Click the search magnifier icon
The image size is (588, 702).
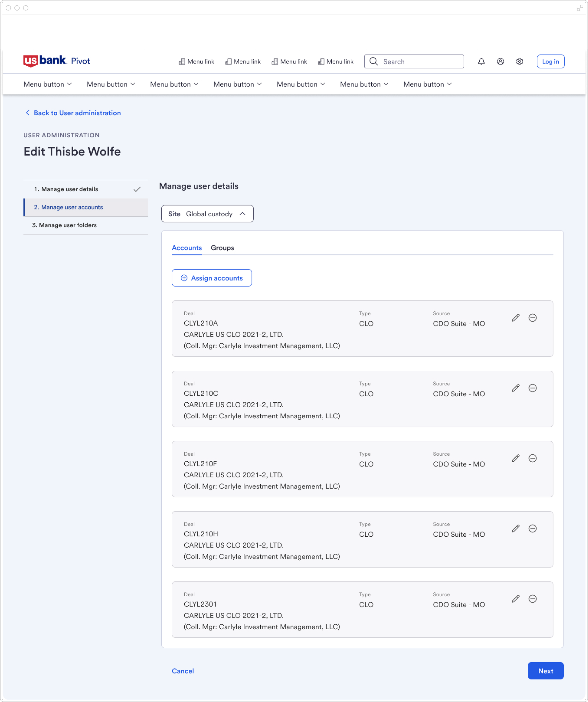pos(373,62)
